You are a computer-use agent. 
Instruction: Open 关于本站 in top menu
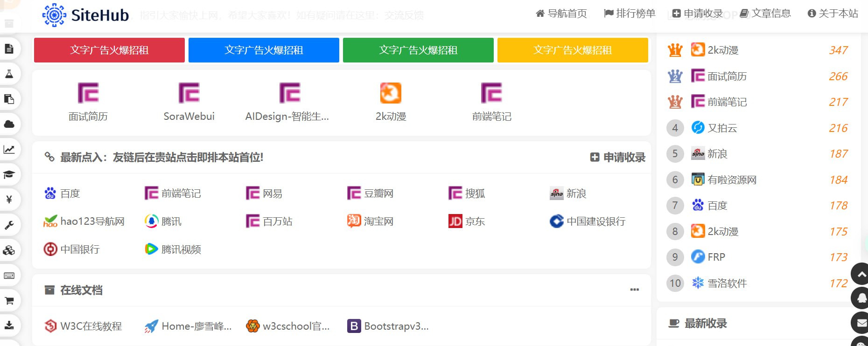click(833, 14)
